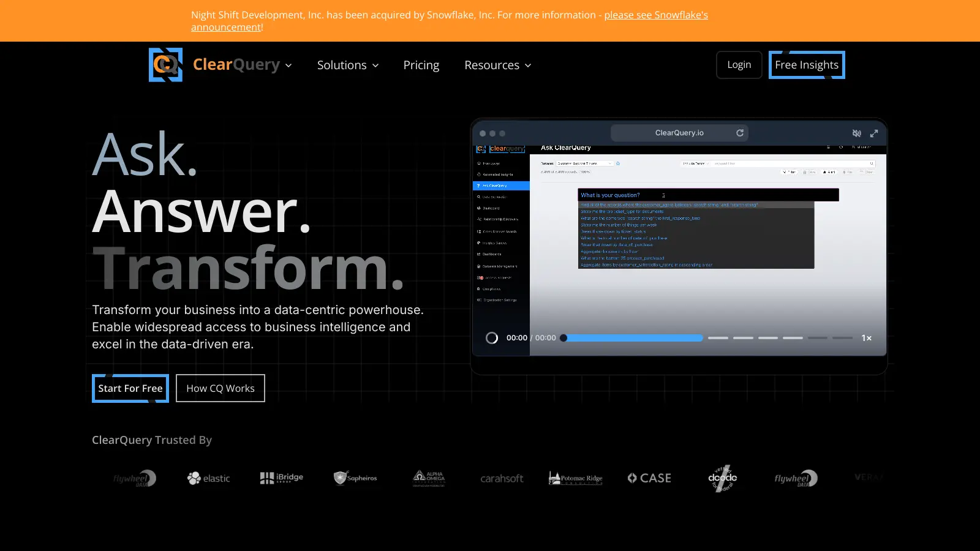Select Relationship Discovery in the sidebar
The height and width of the screenshot is (551, 980).
[x=501, y=219]
